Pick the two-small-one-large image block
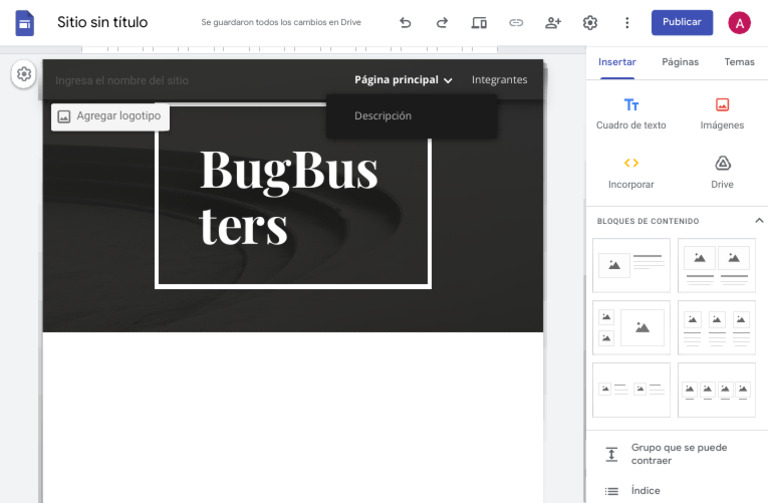The image size is (768, 503). tap(631, 327)
